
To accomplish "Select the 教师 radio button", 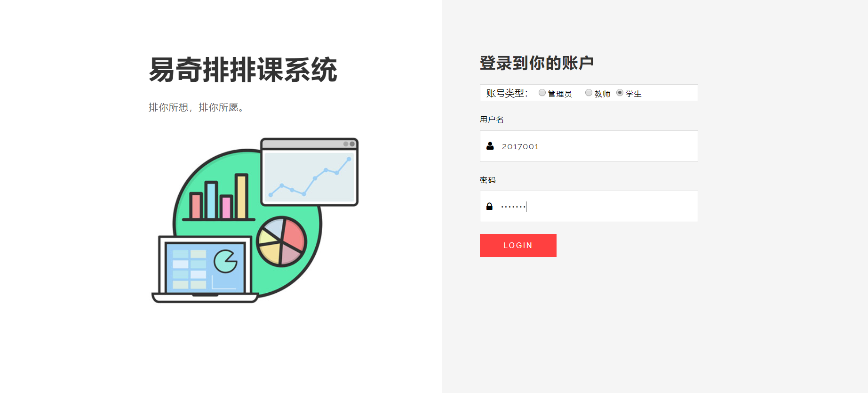I will click(589, 93).
